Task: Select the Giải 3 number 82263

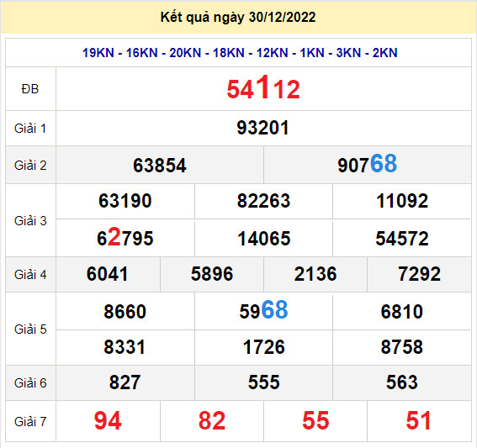Action: click(x=263, y=201)
